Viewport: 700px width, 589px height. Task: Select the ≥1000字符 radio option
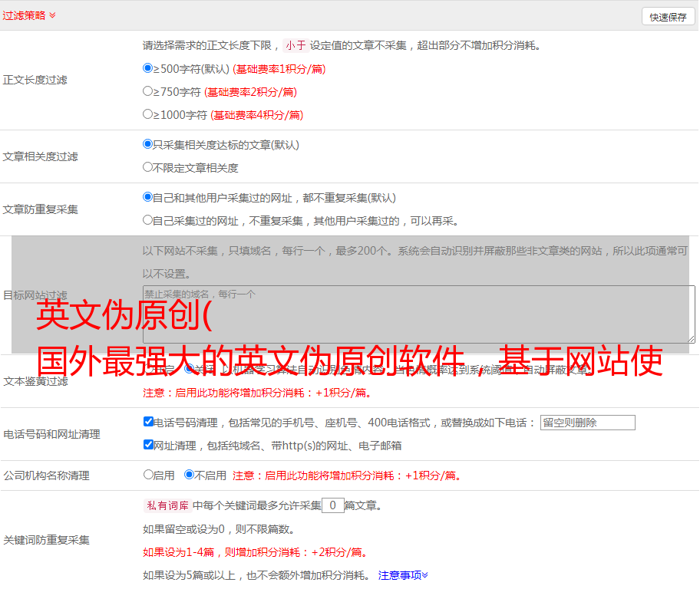click(x=147, y=114)
